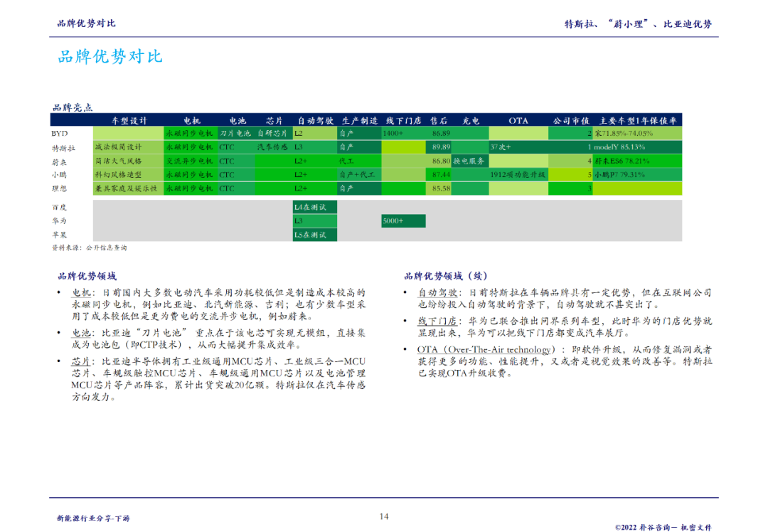Click the 1912项功能升级 cell
This screenshot has width=768, height=532.
(518, 175)
